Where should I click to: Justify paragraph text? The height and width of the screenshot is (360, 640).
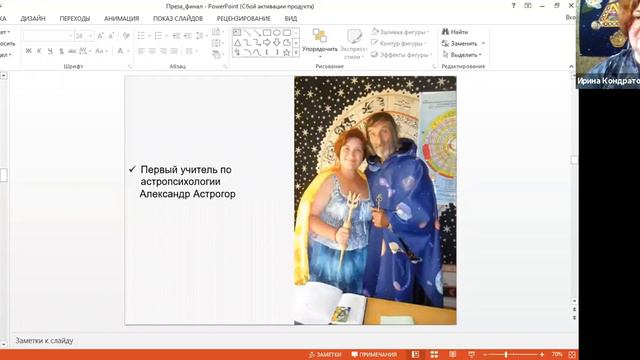pos(174,51)
